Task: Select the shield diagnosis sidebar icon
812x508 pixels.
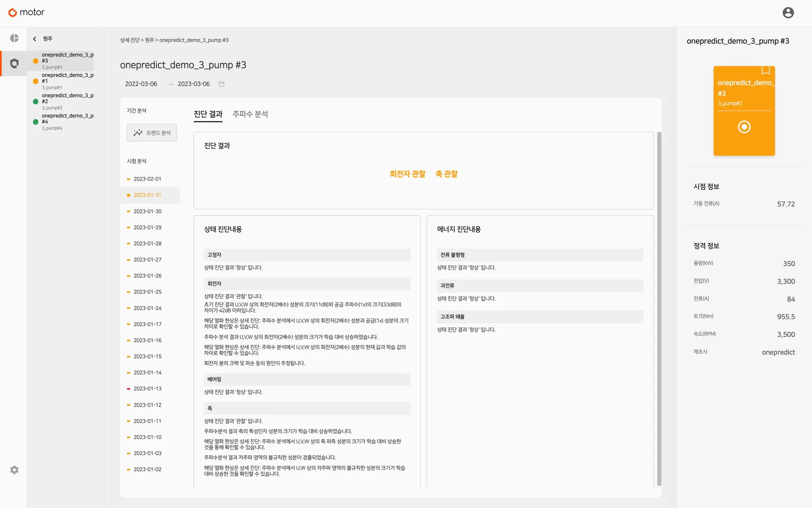Action: tap(14, 63)
